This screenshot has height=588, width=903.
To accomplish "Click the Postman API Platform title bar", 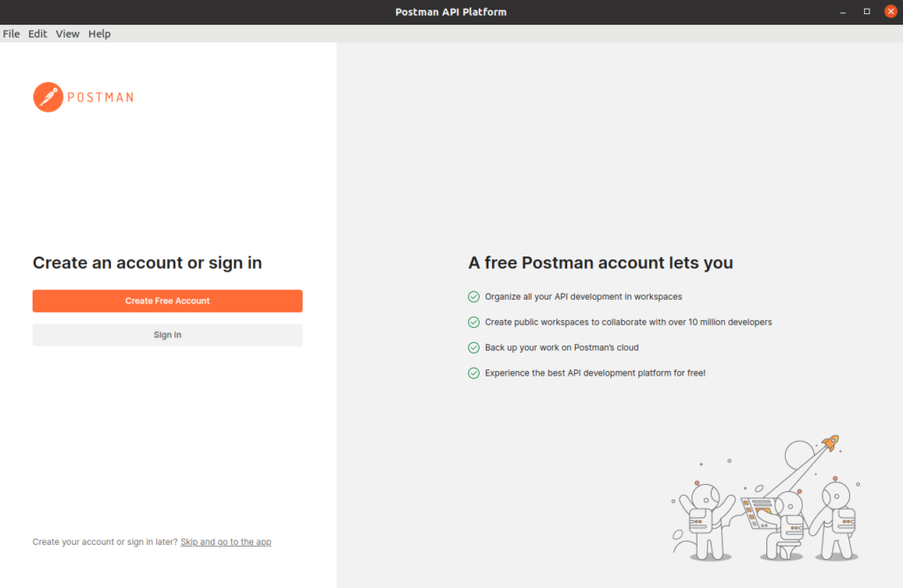I will [451, 11].
